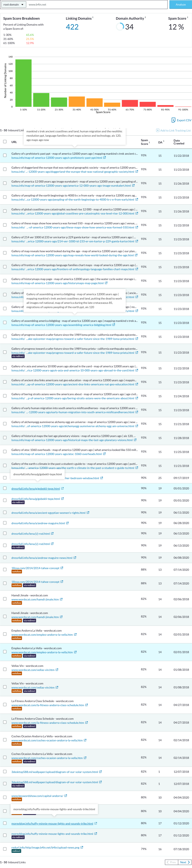Click the tall green 1-10% spam score bar
The height and width of the screenshot is (868, 192).
pyautogui.click(x=23, y=83)
